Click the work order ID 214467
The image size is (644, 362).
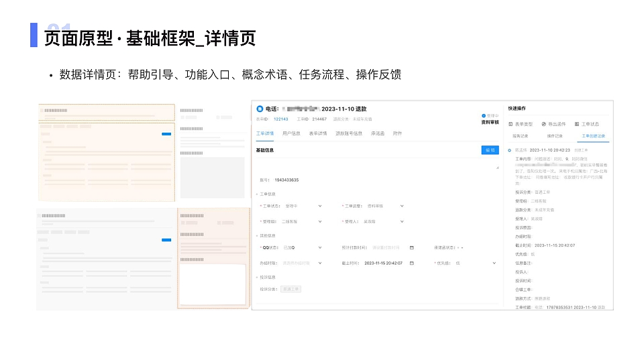(x=319, y=119)
